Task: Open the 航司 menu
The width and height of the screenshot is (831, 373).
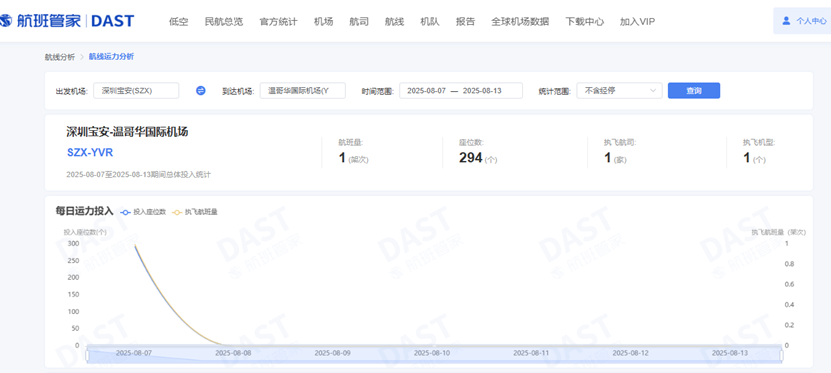Action: tap(359, 22)
